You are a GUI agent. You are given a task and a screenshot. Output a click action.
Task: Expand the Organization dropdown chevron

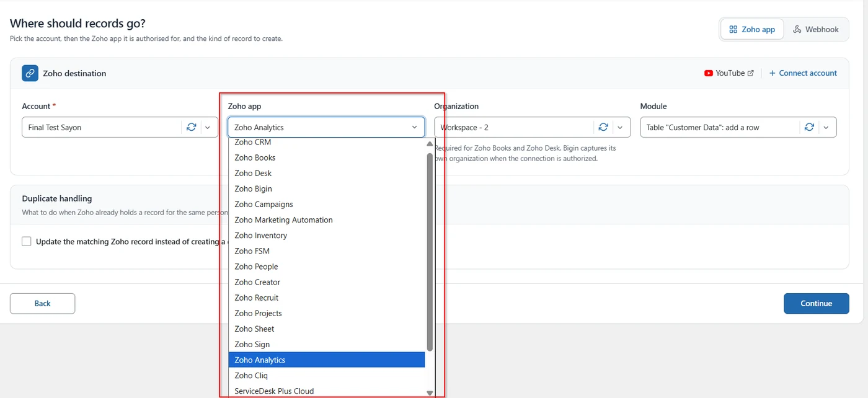point(619,127)
